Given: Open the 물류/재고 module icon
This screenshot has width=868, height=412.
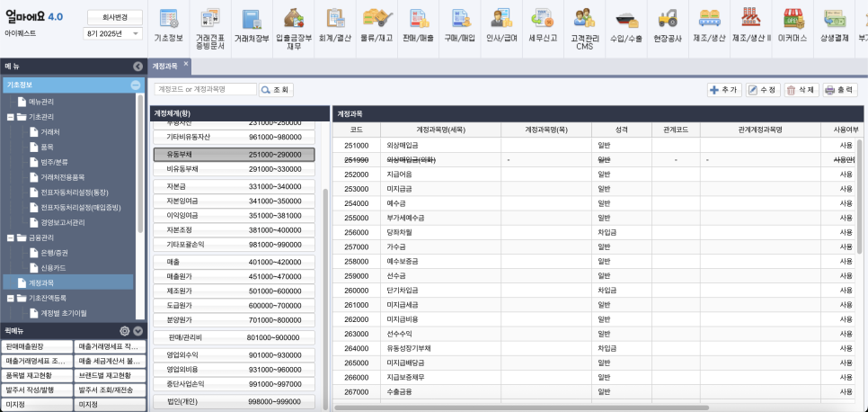Looking at the screenshot, I should pyautogui.click(x=377, y=26).
